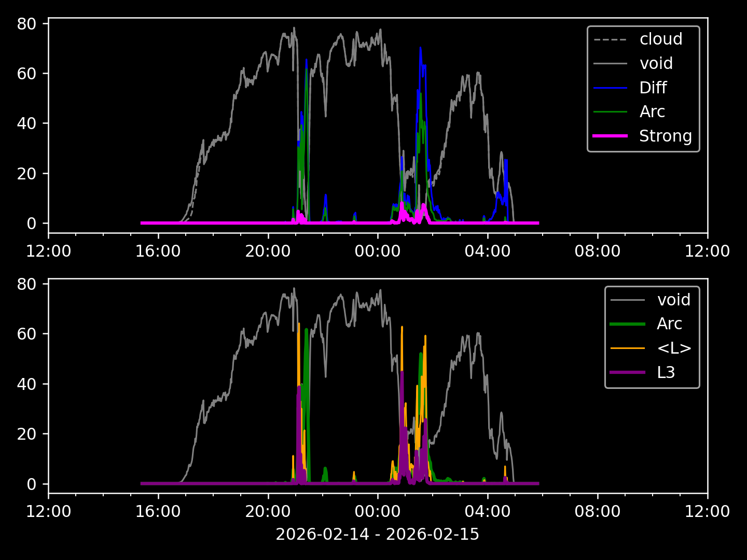The image size is (747, 560).
Task: Click the thick green swatch in bottom legend
Action: tap(628, 324)
